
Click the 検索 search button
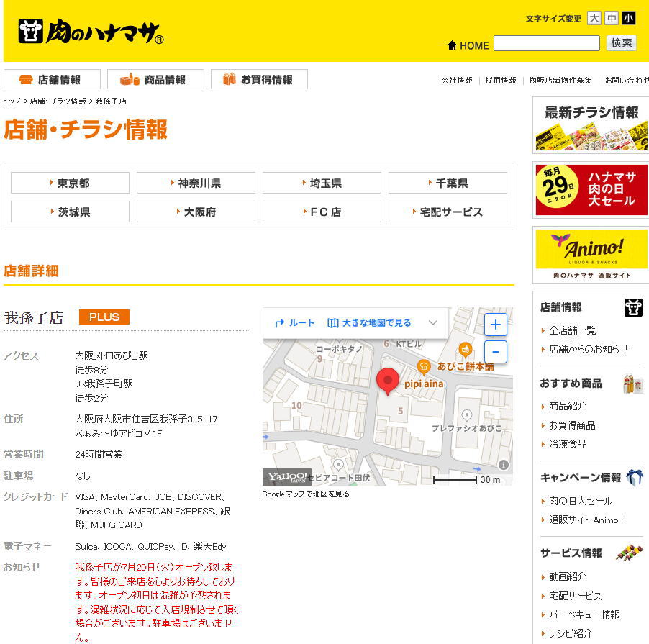621,43
